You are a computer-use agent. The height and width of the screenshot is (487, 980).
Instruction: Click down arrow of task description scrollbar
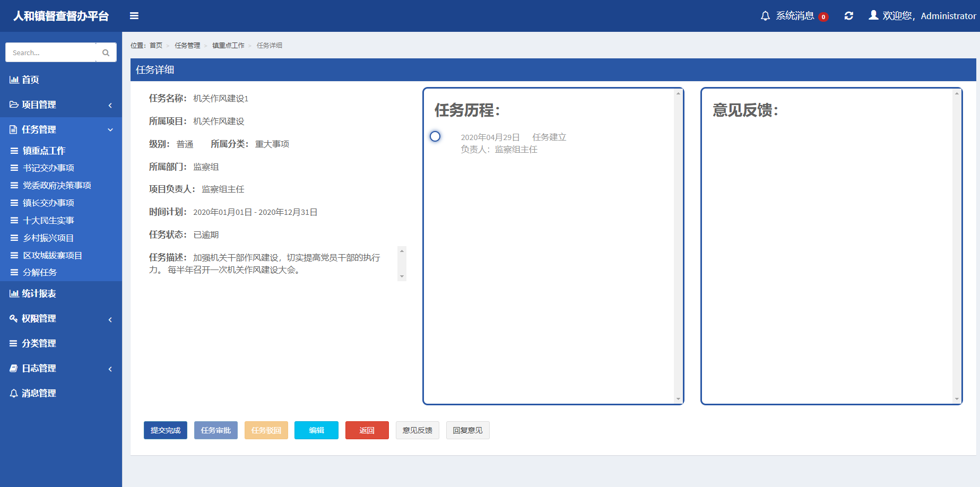click(x=402, y=276)
